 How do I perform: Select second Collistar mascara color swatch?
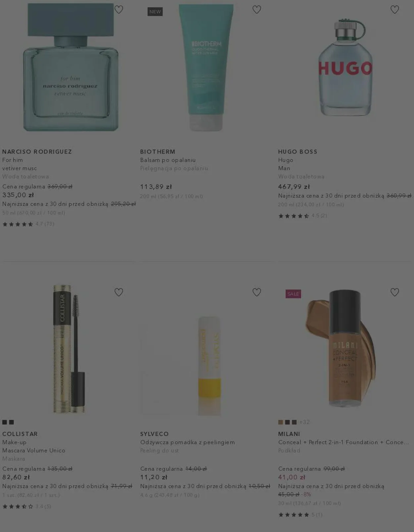(x=12, y=422)
